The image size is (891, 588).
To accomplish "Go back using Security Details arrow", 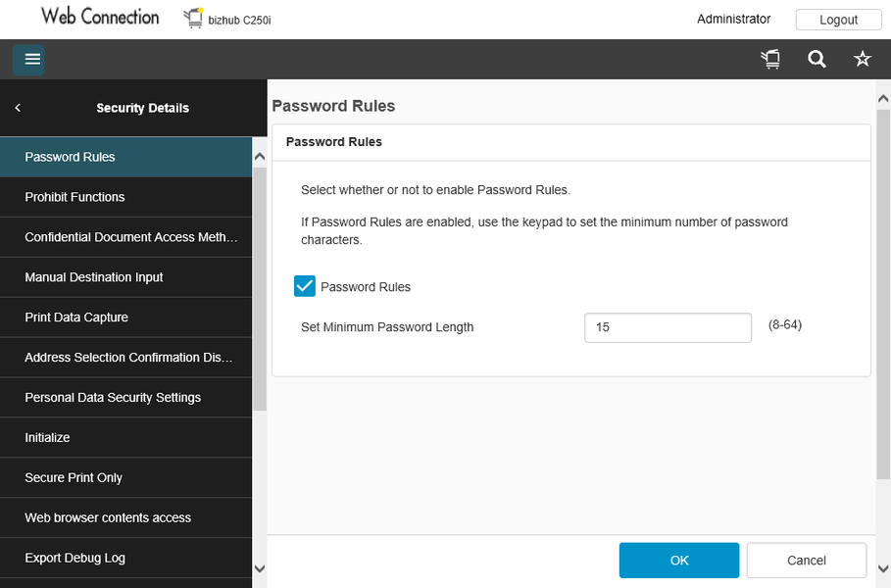I will 18,108.
